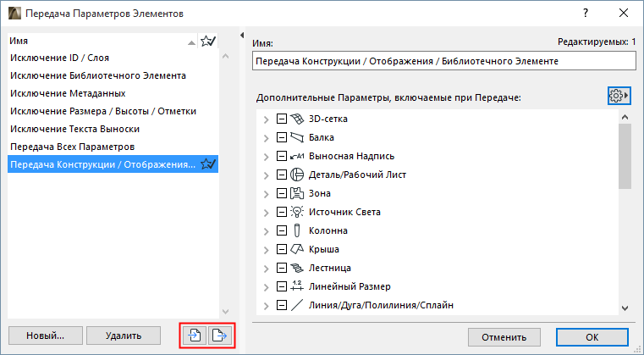
Task: Click the Зона zone tool icon
Action: click(297, 193)
